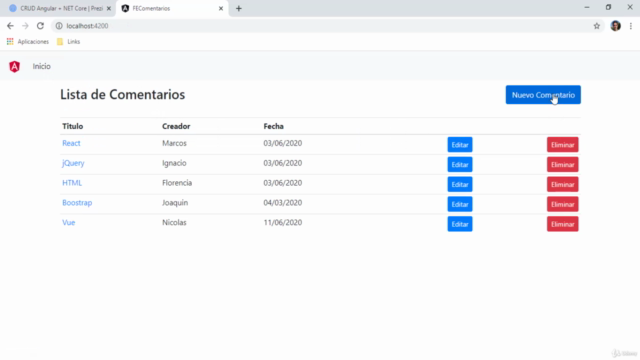This screenshot has width=640, height=360.
Task: Go back with the browser back arrow
Action: (x=10, y=26)
